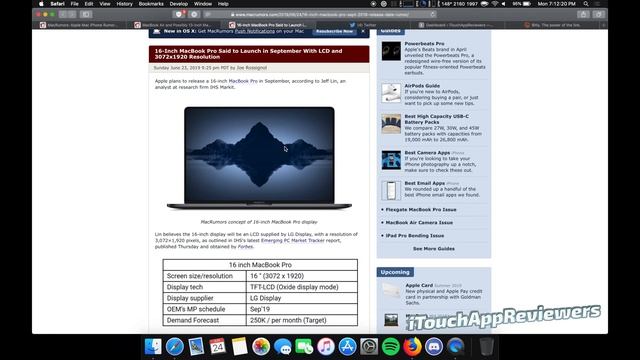640x360 pixels.
Task: Launch FaceTime from the Dock
Action: 304,347
